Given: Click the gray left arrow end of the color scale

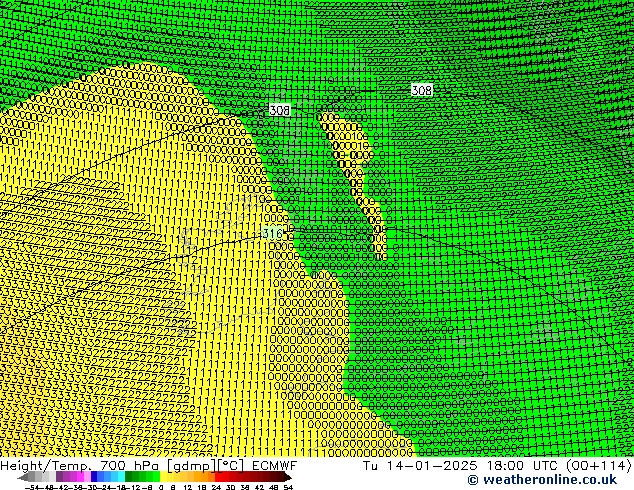Looking at the screenshot, I should pos(23,478).
